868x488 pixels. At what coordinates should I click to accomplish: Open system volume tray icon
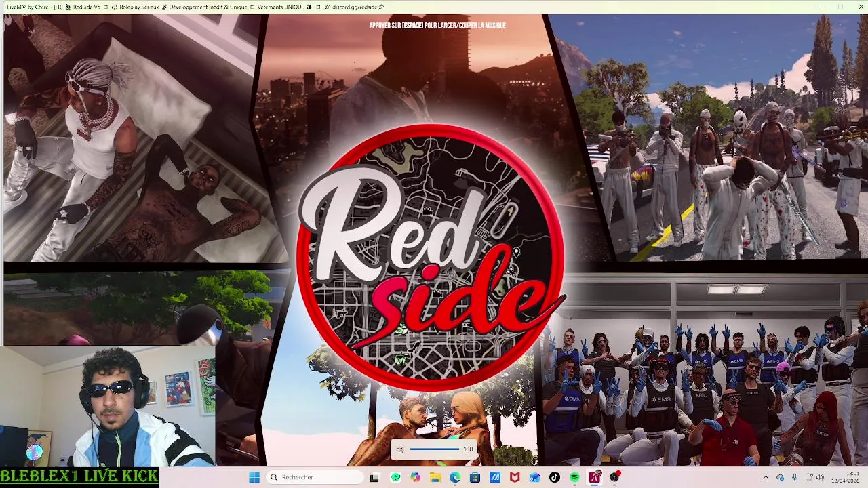tap(820, 477)
